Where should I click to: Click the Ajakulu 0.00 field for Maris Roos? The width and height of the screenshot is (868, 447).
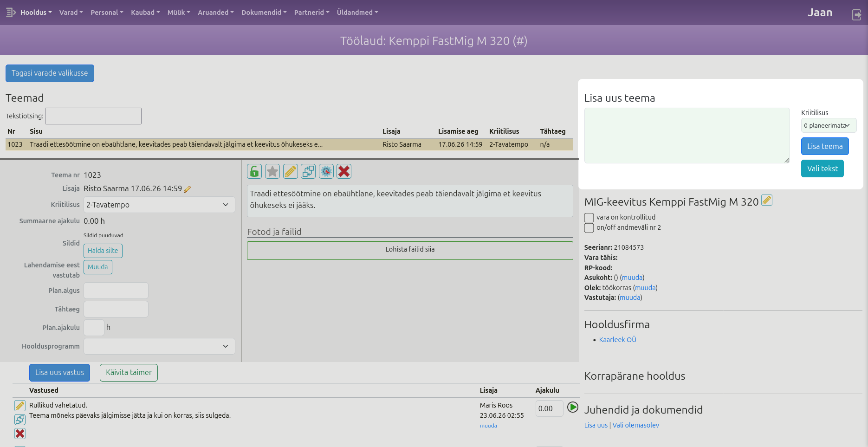point(550,408)
